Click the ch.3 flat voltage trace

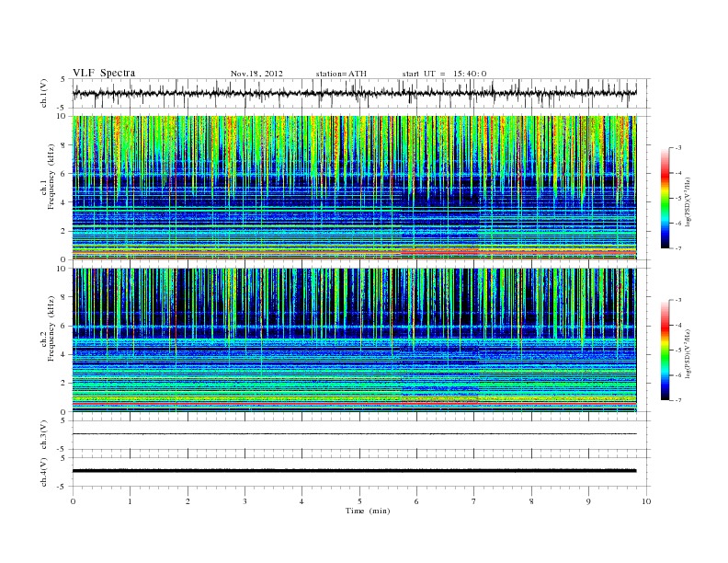354,434
